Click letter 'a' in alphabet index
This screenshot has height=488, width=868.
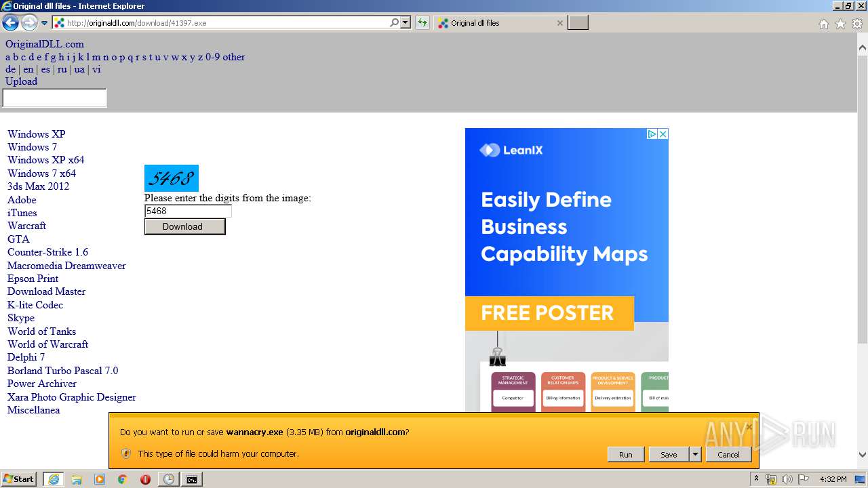point(8,57)
